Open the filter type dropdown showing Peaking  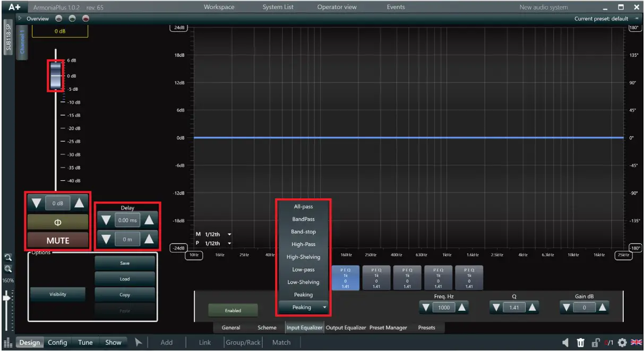pyautogui.click(x=303, y=307)
